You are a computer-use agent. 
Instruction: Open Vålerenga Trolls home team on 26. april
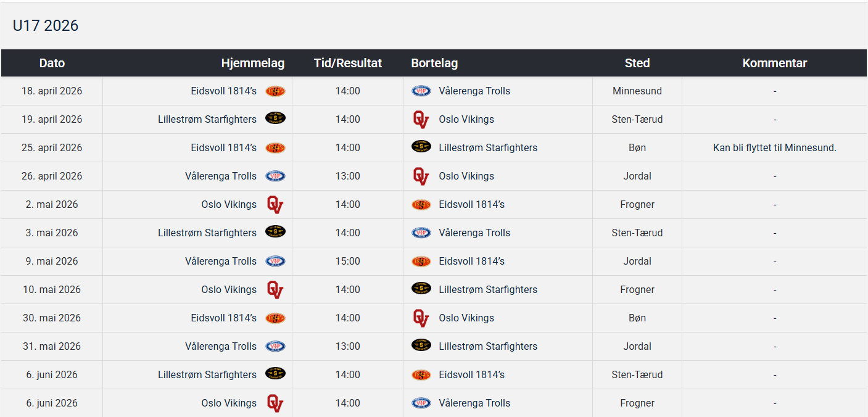pyautogui.click(x=221, y=176)
